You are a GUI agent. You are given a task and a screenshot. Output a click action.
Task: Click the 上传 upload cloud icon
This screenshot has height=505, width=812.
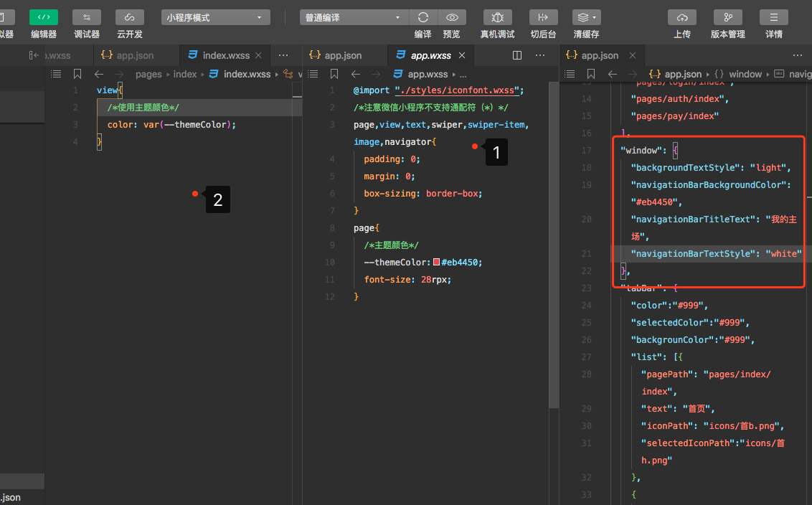pos(682,17)
